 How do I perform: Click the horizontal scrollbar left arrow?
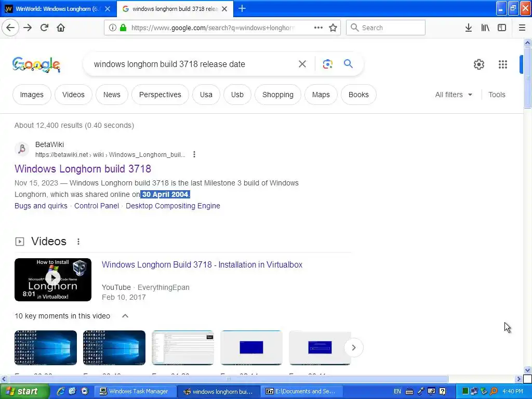(4, 379)
